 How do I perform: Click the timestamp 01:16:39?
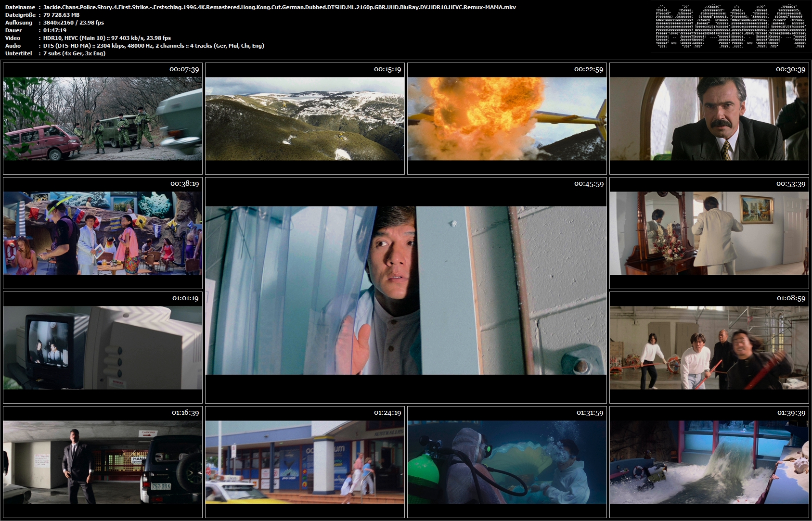pos(185,413)
